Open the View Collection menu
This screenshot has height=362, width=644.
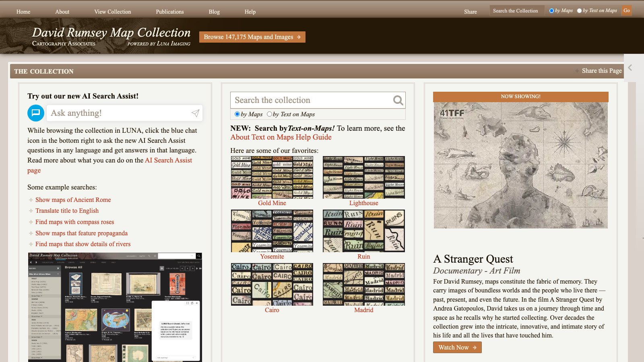[112, 12]
